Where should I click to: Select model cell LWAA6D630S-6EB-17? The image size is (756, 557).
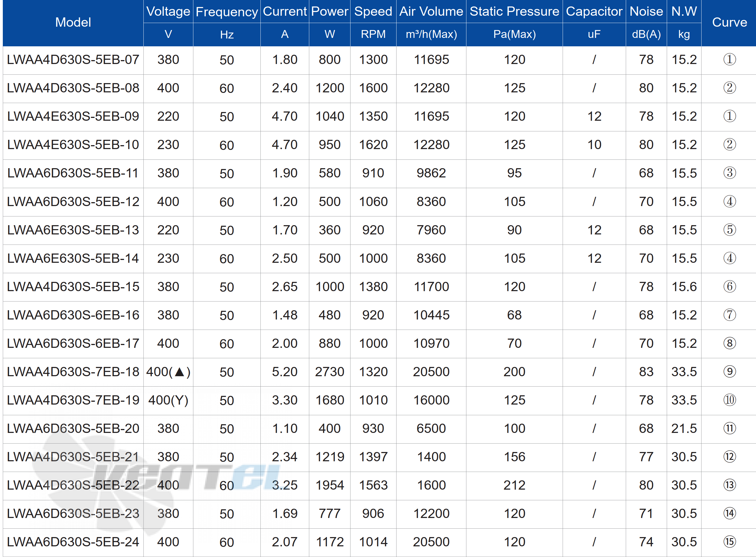click(x=73, y=343)
